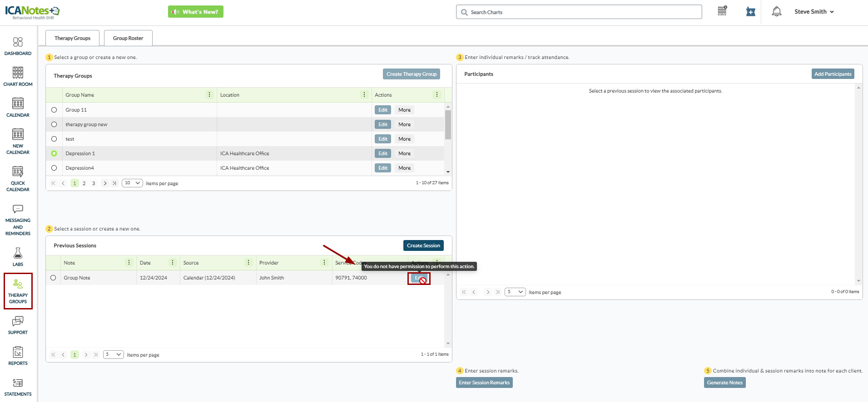Open the Calendar sidebar icon
Screen dimensions: 868x402
click(18, 108)
